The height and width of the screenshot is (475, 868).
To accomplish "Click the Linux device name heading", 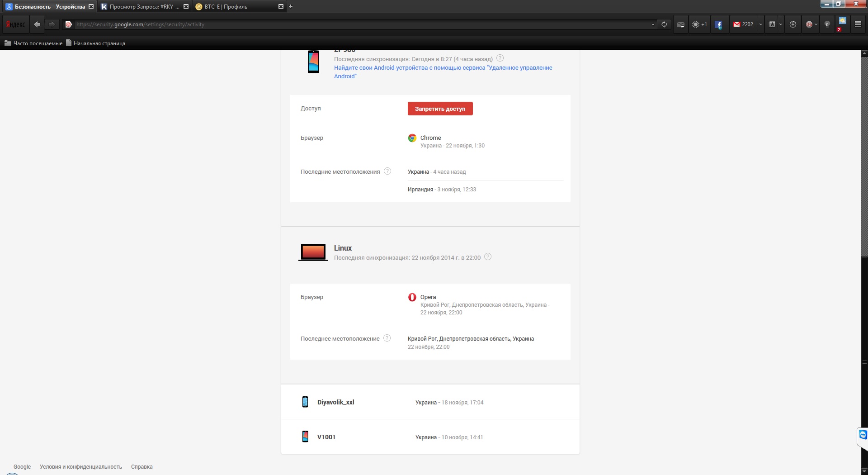I will pos(343,248).
